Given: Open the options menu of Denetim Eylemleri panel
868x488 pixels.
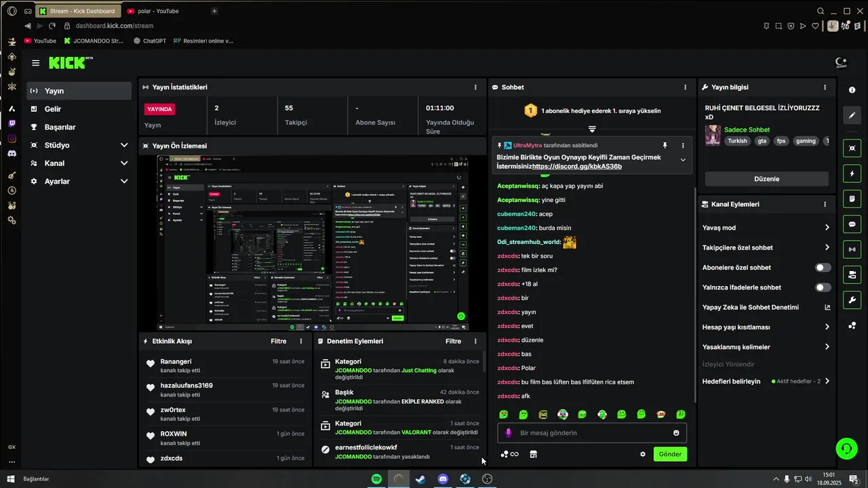Looking at the screenshot, I should [475, 342].
